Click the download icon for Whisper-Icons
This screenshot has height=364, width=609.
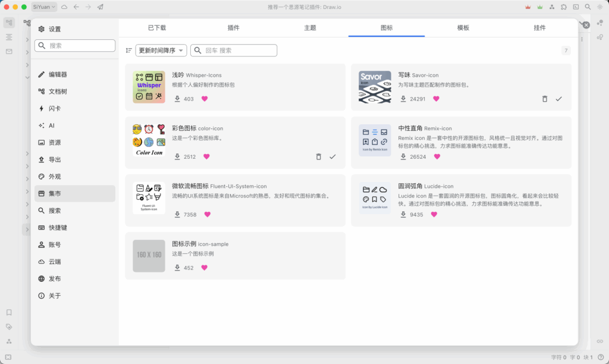(x=177, y=99)
